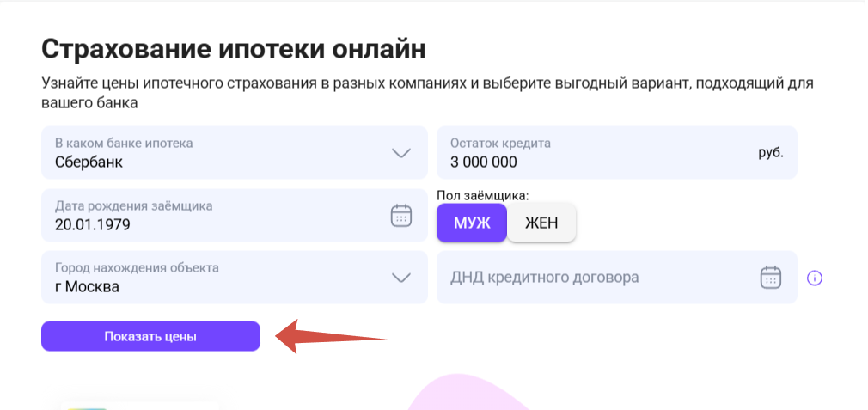Focus the ДНД кредитного договора input field

pyautogui.click(x=617, y=278)
